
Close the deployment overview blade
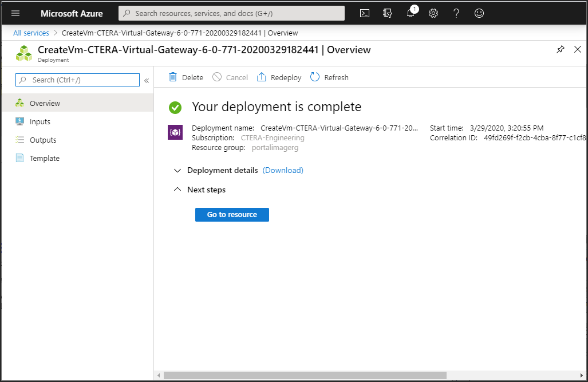point(578,49)
